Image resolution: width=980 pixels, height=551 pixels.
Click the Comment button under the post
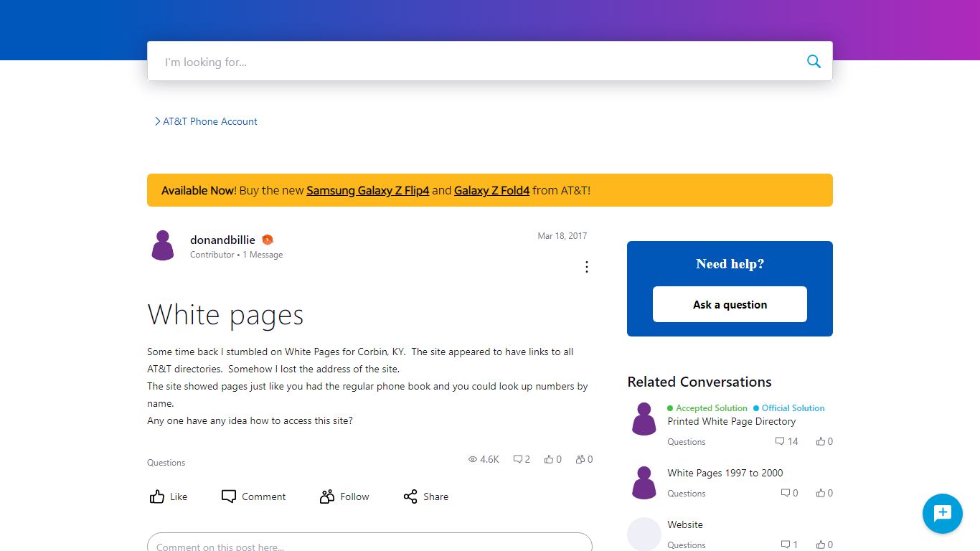point(253,496)
